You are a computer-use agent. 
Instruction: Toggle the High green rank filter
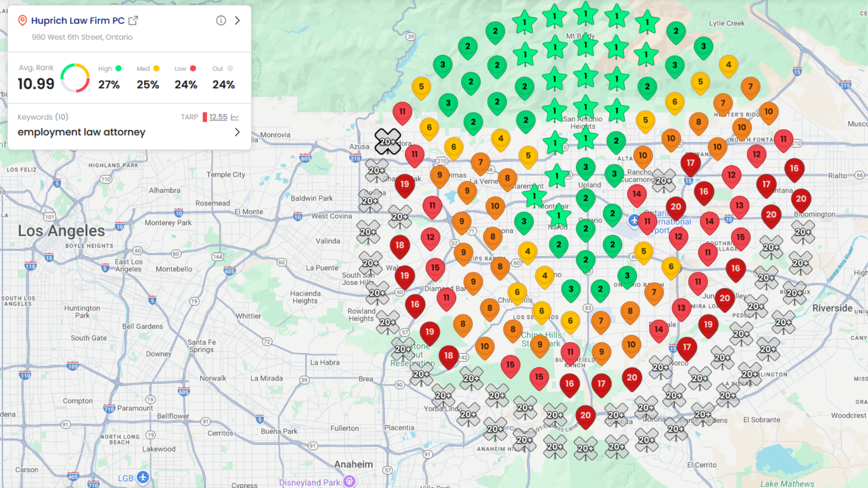click(118, 69)
